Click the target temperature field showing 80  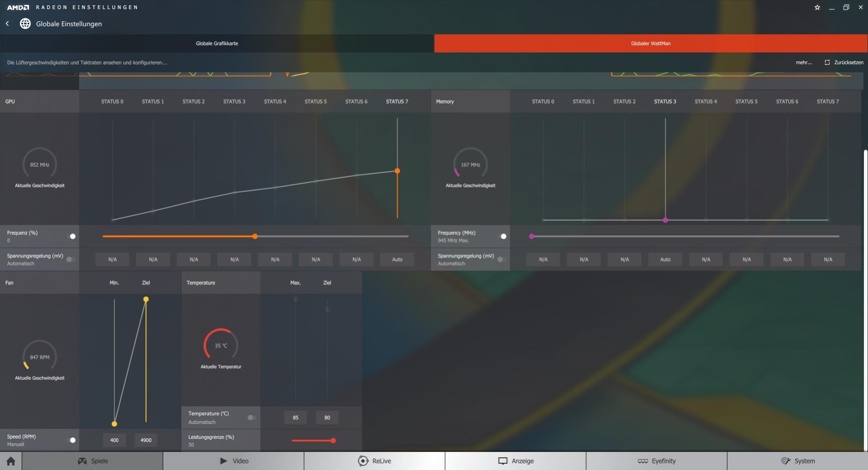[x=327, y=418]
